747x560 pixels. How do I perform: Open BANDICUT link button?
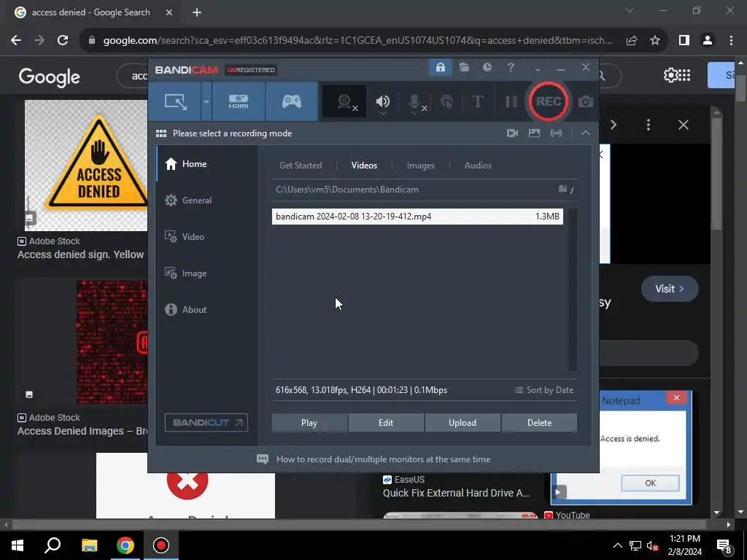pos(206,422)
